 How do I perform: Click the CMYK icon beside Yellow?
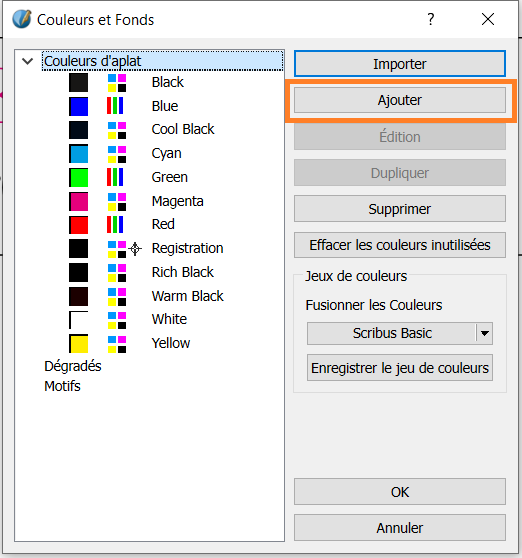117,344
